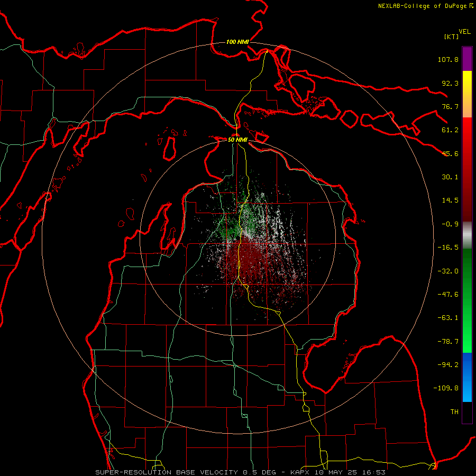476x476 pixels.
Task: Select the 61.2 velocity scale value
Action: [450, 130]
